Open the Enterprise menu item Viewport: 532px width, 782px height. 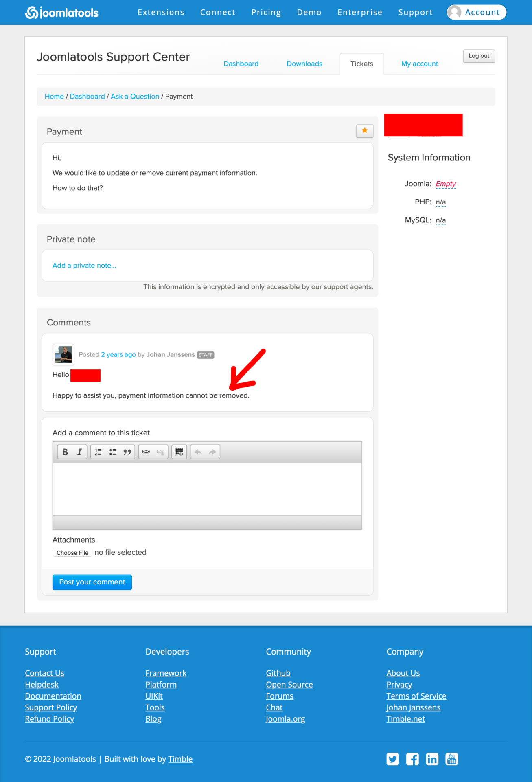(x=360, y=12)
